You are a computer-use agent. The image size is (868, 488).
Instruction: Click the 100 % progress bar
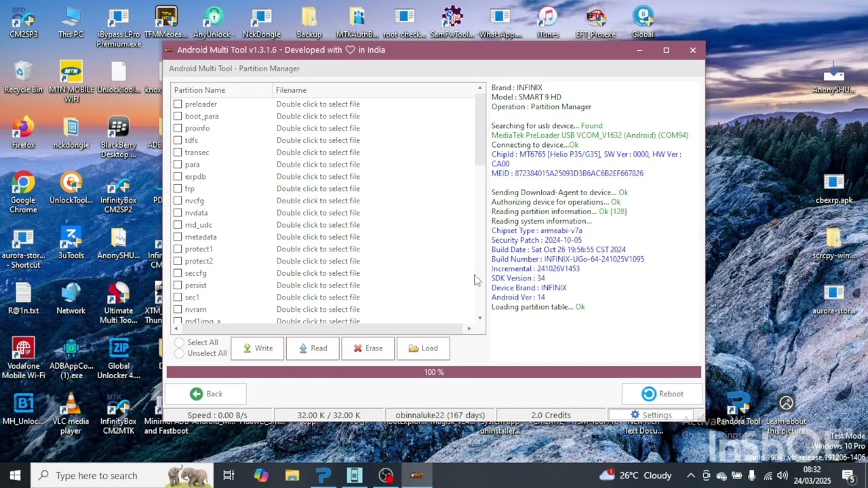click(x=434, y=372)
